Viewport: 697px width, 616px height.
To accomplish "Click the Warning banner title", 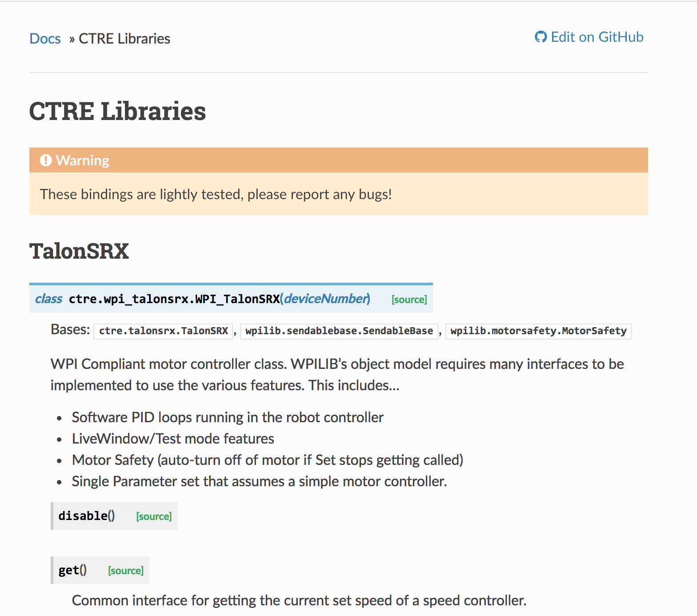I will [83, 160].
